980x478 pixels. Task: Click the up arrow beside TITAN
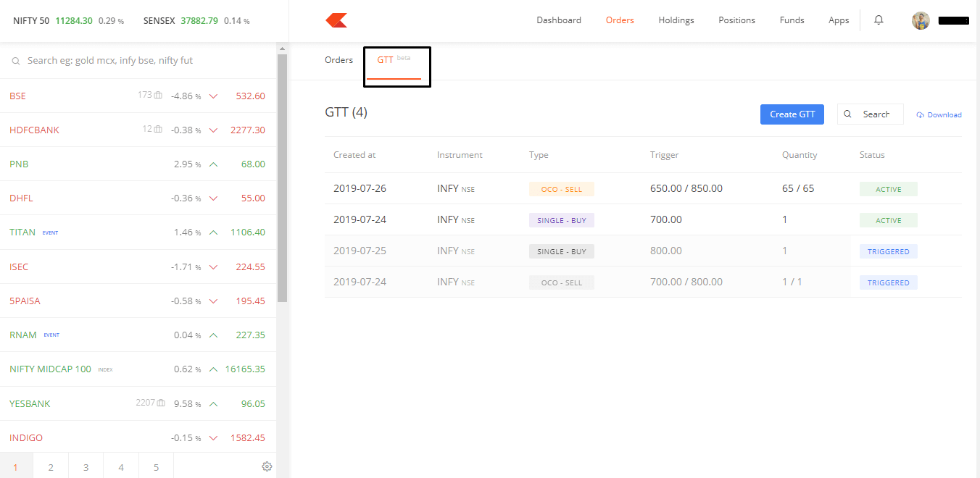(x=213, y=232)
